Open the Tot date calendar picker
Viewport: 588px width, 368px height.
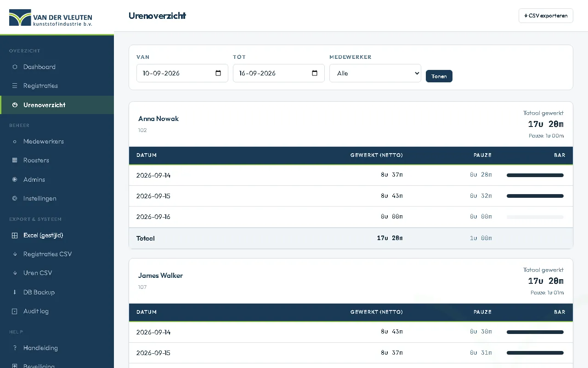tap(315, 73)
